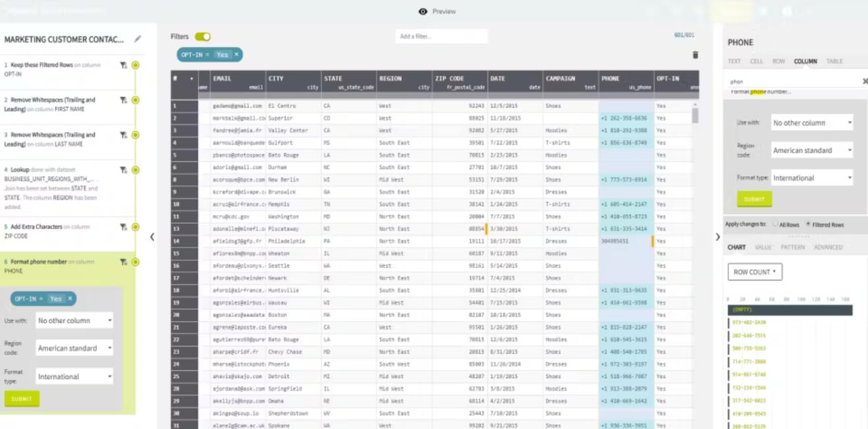The width and height of the screenshot is (868, 429).
Task: Click in the Add a filter field
Action: (441, 36)
